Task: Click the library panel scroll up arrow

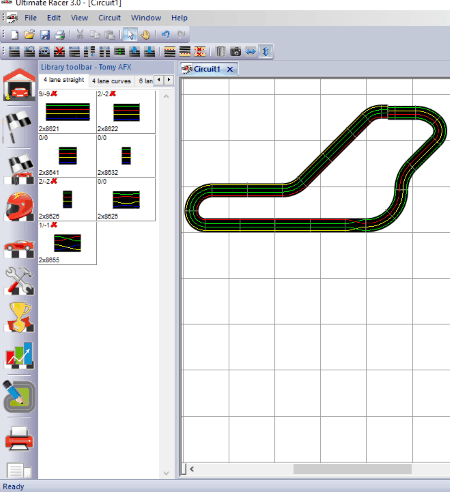Action: coord(166,97)
